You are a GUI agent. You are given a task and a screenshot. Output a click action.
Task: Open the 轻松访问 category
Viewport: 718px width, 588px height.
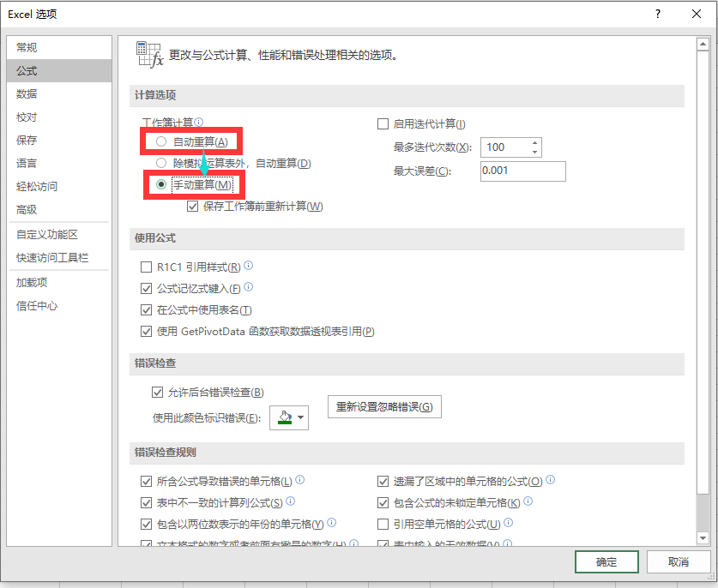click(x=59, y=186)
